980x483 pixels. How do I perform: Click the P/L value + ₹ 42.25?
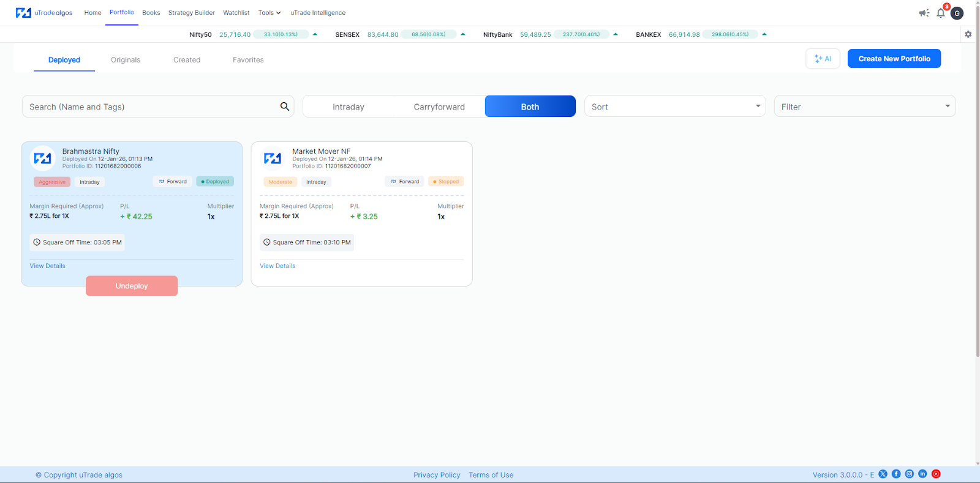(136, 217)
